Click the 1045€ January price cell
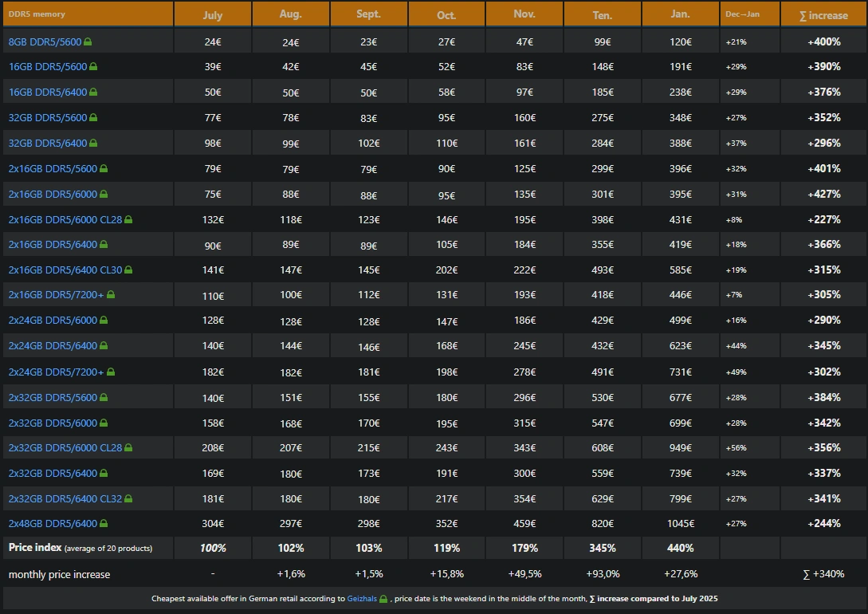This screenshot has width=868, height=614. click(x=680, y=524)
